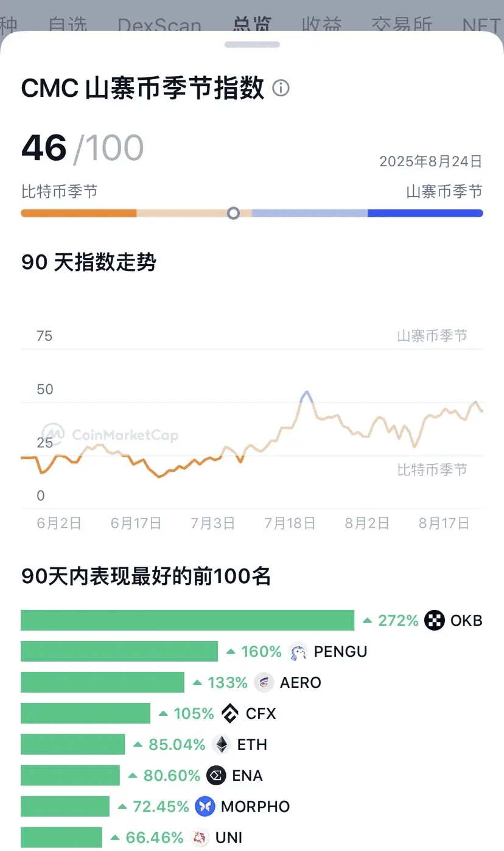Tap the ENA token icon

[216, 776]
